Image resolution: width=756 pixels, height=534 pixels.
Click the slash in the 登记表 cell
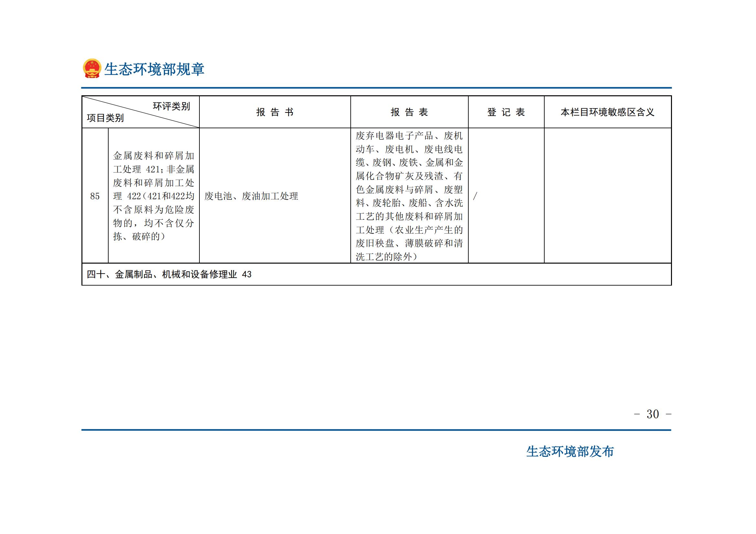[475, 196]
